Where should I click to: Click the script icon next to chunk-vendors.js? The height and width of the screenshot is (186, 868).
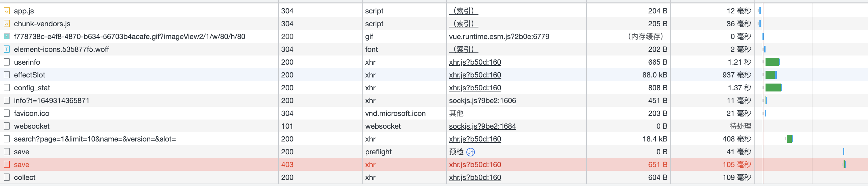tap(7, 23)
